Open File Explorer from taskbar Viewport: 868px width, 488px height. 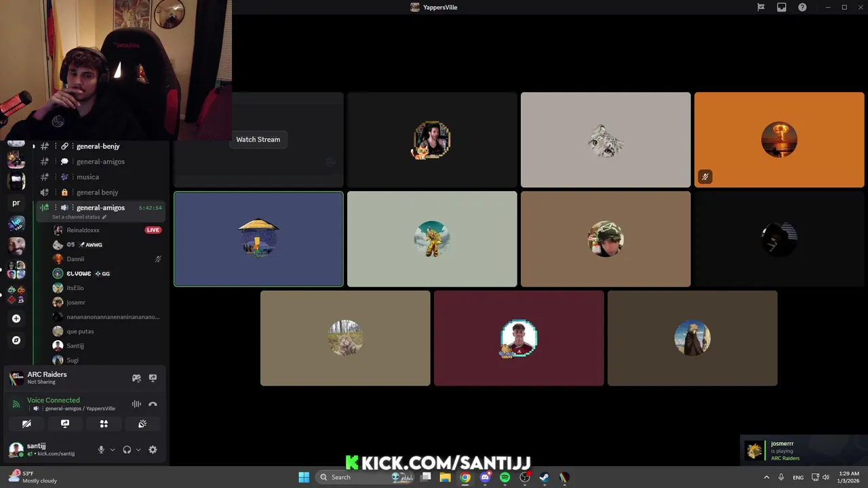coord(446,477)
